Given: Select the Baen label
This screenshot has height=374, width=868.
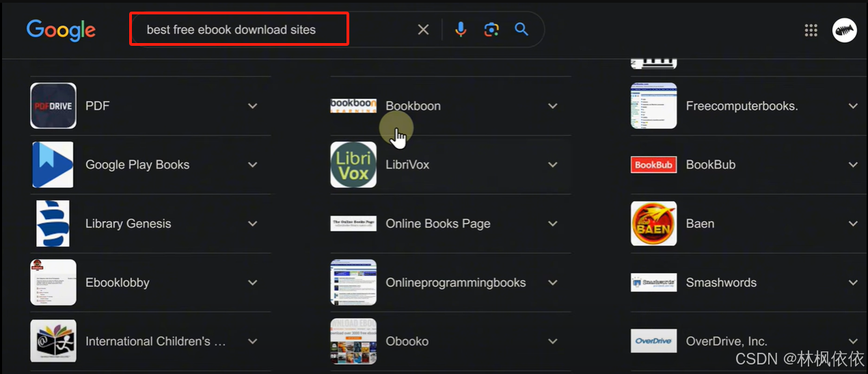Looking at the screenshot, I should [x=700, y=224].
